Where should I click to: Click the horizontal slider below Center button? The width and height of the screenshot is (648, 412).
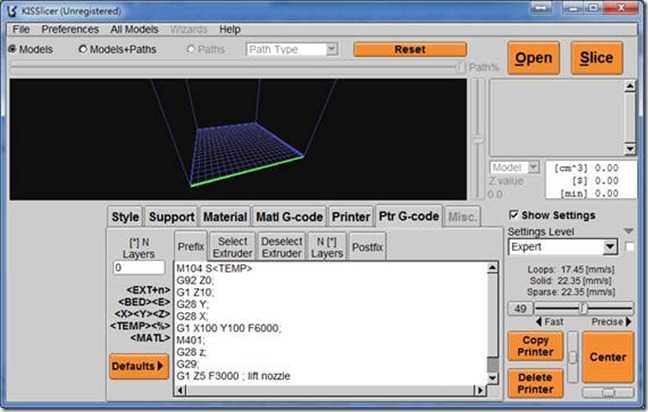tap(608, 392)
